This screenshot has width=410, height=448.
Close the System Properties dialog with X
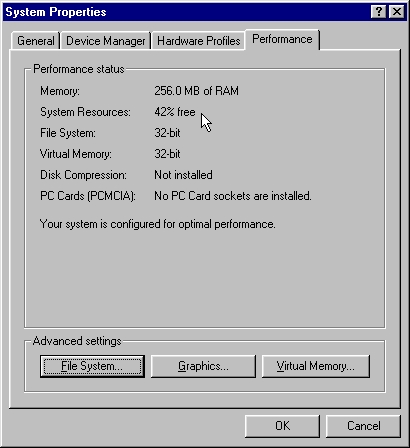[x=397, y=12]
